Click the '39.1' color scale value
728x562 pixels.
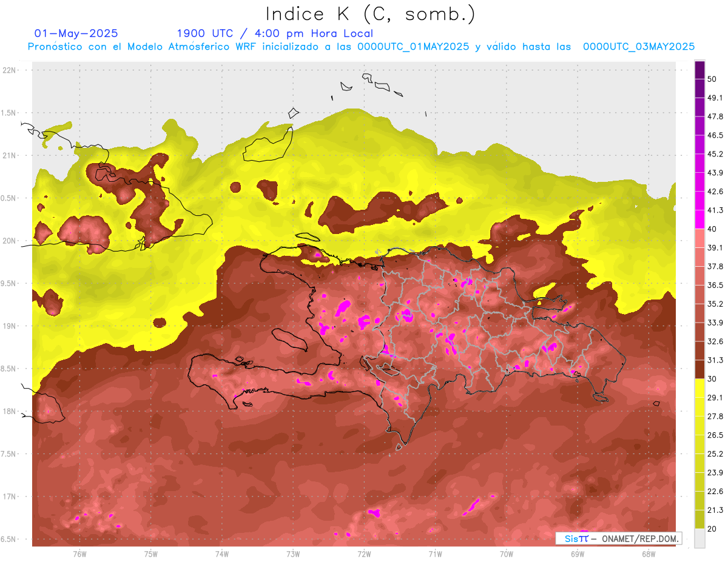[x=715, y=247]
